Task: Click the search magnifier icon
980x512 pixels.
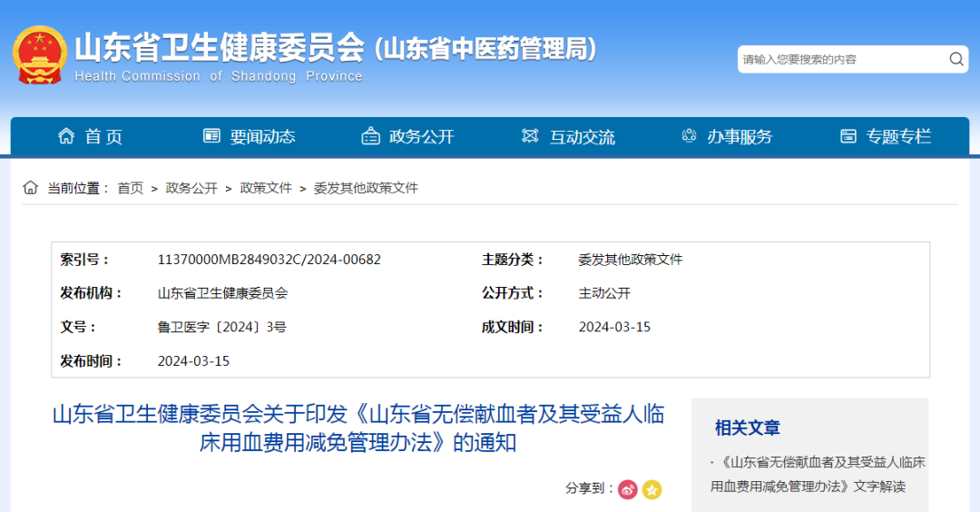Action: click(x=955, y=59)
